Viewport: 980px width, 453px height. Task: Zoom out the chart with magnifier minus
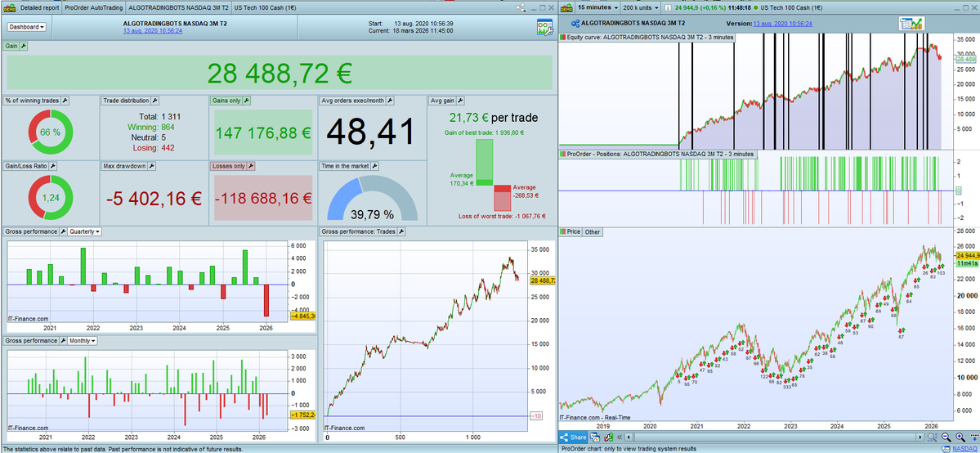pyautogui.click(x=946, y=437)
